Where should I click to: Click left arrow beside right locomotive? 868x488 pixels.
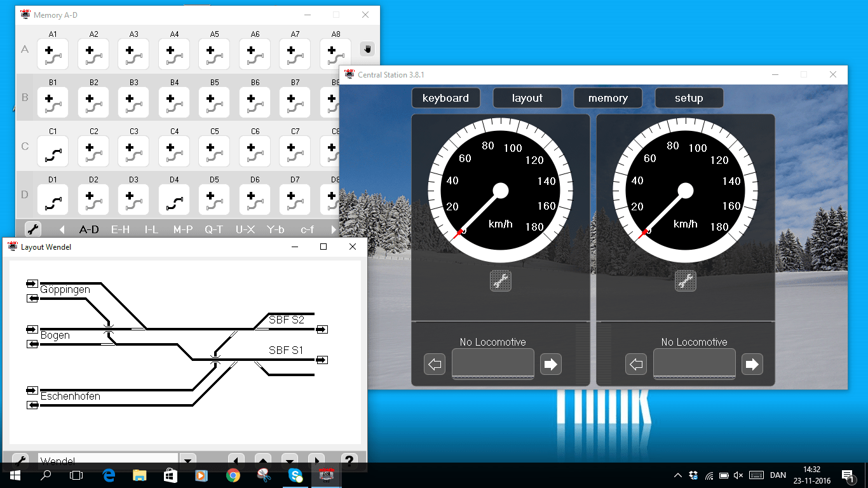636,364
